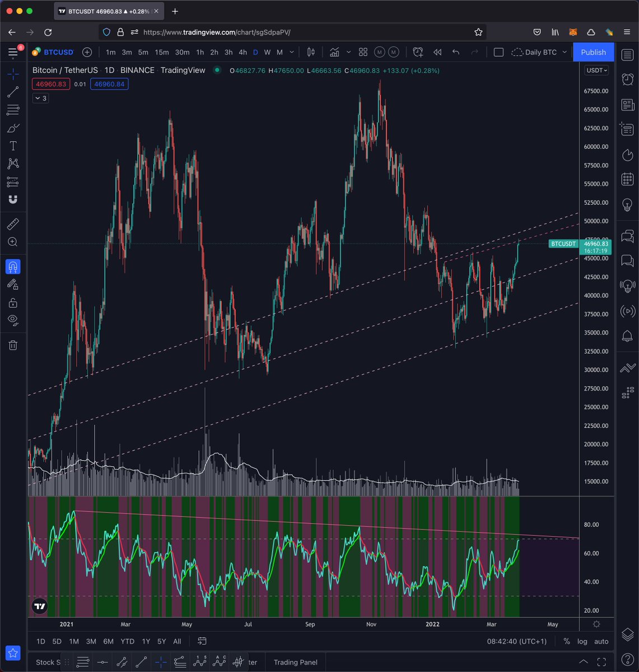Select the Trend Line drawing tool in left toolbar
This screenshot has width=639, height=672.
point(13,92)
